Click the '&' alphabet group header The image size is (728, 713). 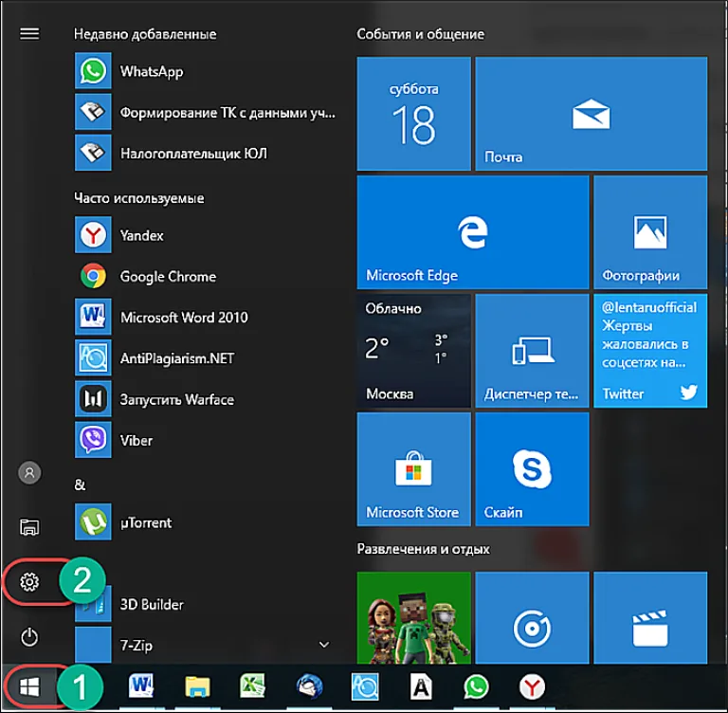(x=80, y=484)
